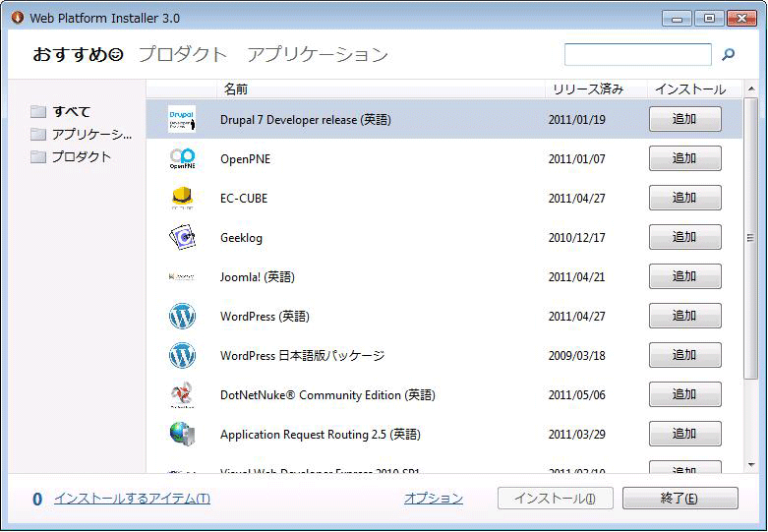Add EC-CUBE using its 追加 button
Screen dimensions: 768x532
point(684,198)
